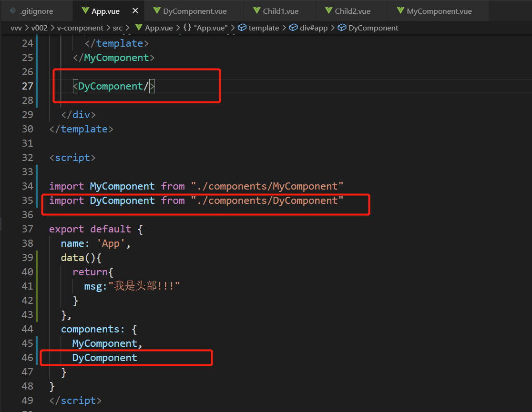Viewport: 532px width, 412px height.
Task: Click the cube icon beside DyComponent breadcrumb
Action: point(342,28)
